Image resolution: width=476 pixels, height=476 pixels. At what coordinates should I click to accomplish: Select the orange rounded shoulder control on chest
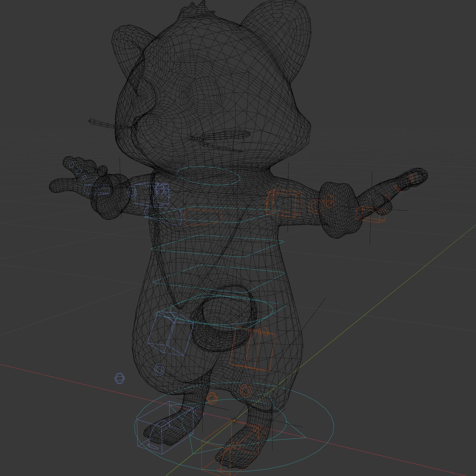click(x=203, y=217)
